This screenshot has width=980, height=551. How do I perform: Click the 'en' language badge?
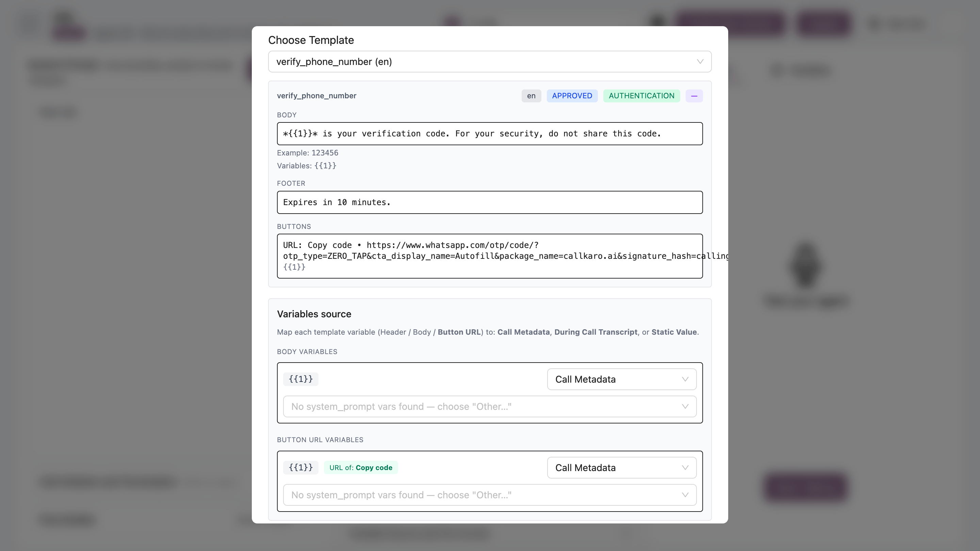coord(531,96)
